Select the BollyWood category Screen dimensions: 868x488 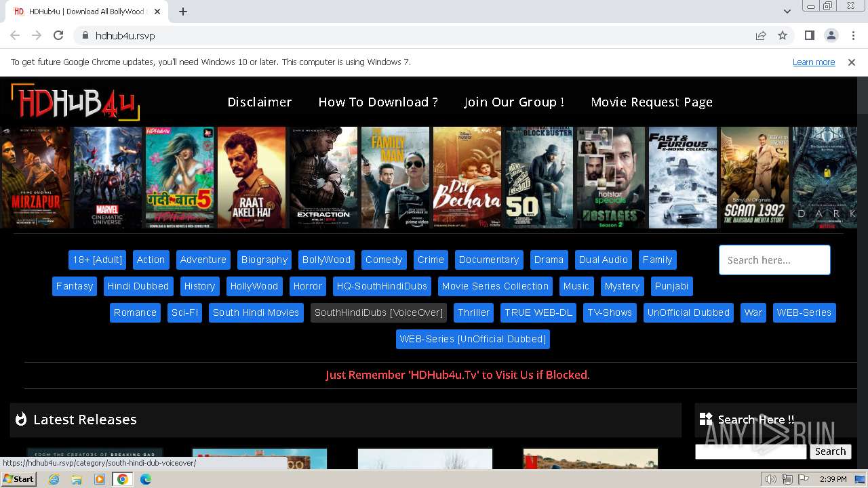click(326, 260)
